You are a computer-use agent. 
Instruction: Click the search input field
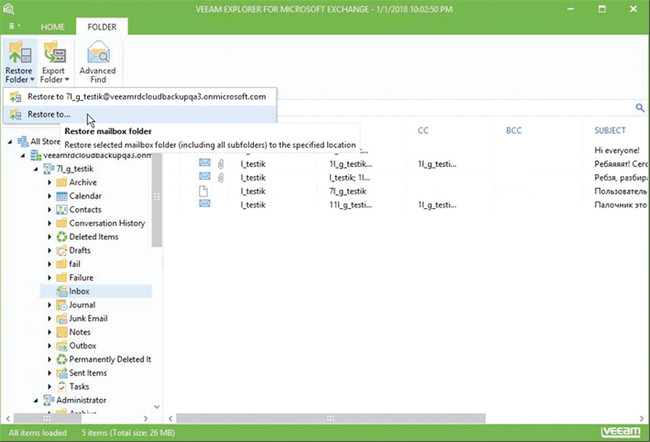454,108
